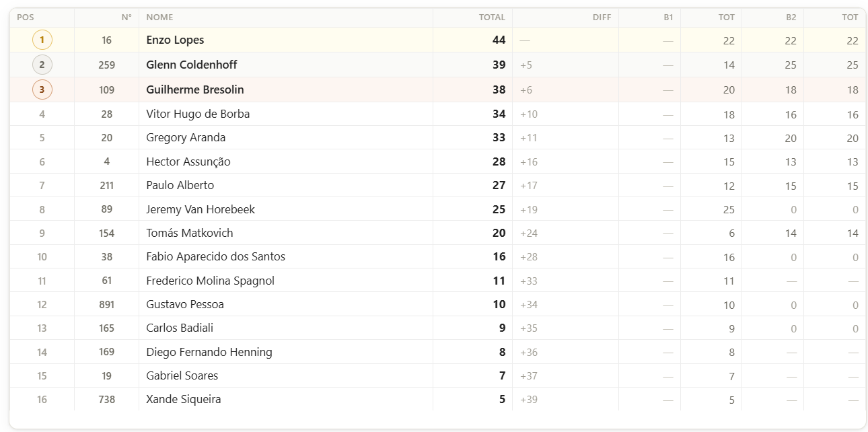Click the silver position 2 badge
The image size is (868, 432).
pyautogui.click(x=42, y=65)
